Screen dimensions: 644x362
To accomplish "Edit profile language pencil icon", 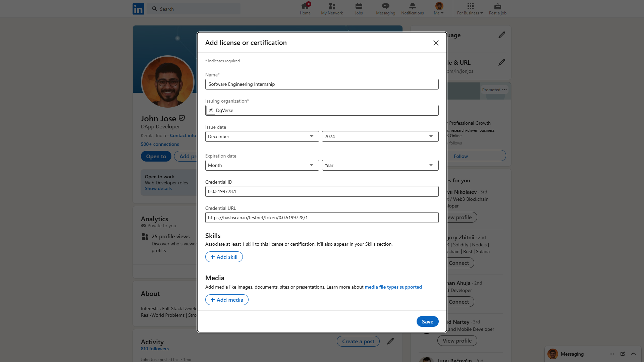I will [x=501, y=35].
